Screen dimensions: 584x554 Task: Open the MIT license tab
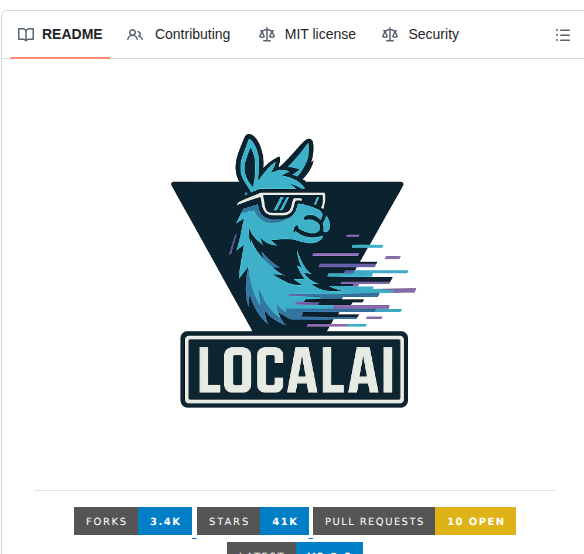(x=307, y=34)
